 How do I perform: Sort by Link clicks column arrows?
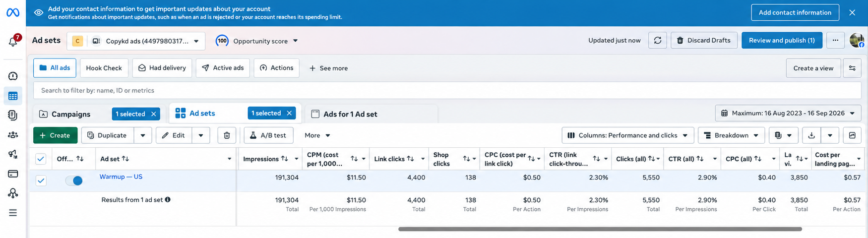pos(411,159)
